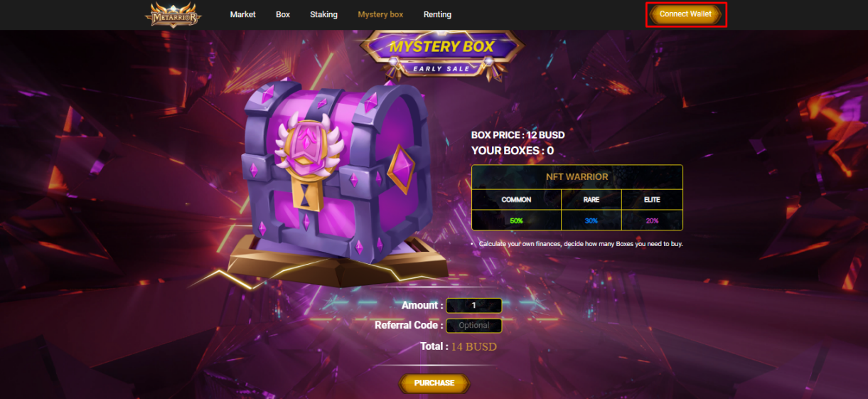This screenshot has height=399, width=868.
Task: Click the NFT WARRIOR table header
Action: pos(577,177)
